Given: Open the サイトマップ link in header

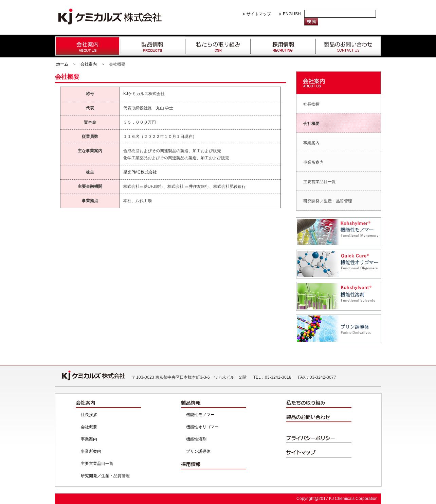Looking at the screenshot, I should [258, 14].
